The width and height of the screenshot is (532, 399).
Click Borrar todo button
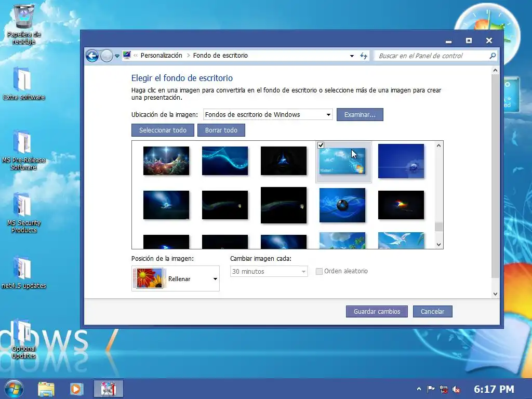tap(221, 130)
